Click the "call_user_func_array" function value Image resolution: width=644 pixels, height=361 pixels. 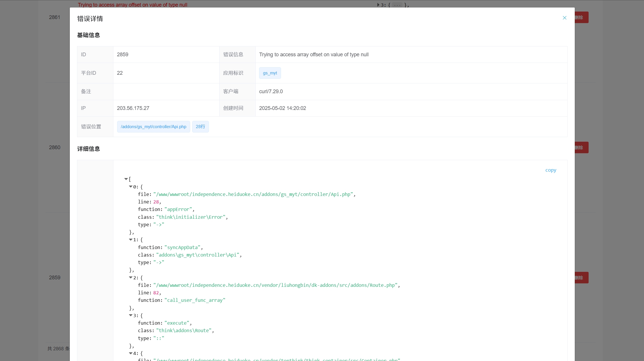click(x=195, y=300)
